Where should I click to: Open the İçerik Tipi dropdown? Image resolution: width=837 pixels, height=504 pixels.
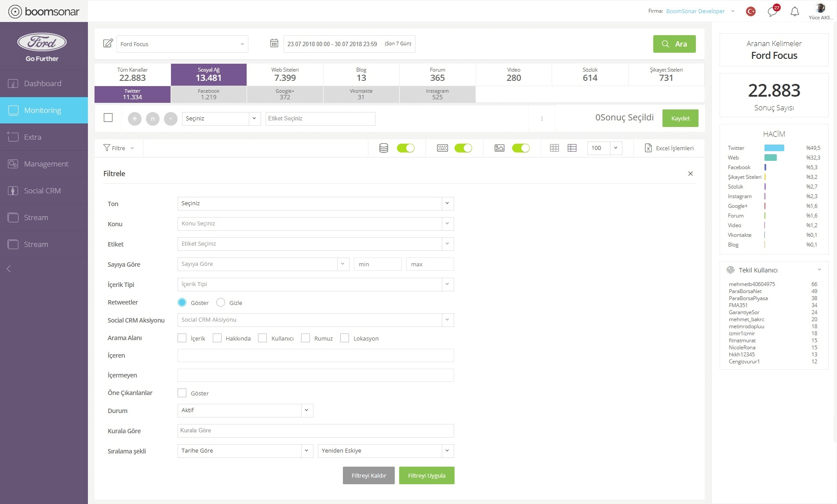(316, 284)
